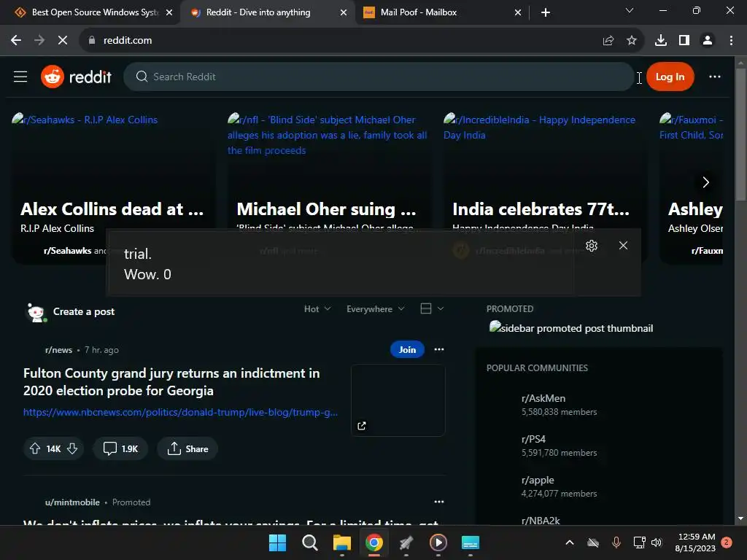Screen dimensions: 747x560
Task: Open the post layout view dropdown
Action: point(432,308)
